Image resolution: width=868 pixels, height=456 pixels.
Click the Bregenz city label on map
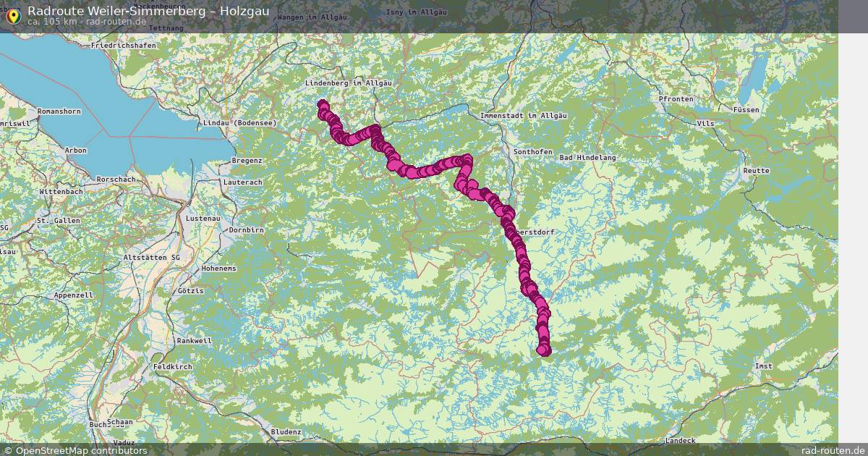point(246,161)
